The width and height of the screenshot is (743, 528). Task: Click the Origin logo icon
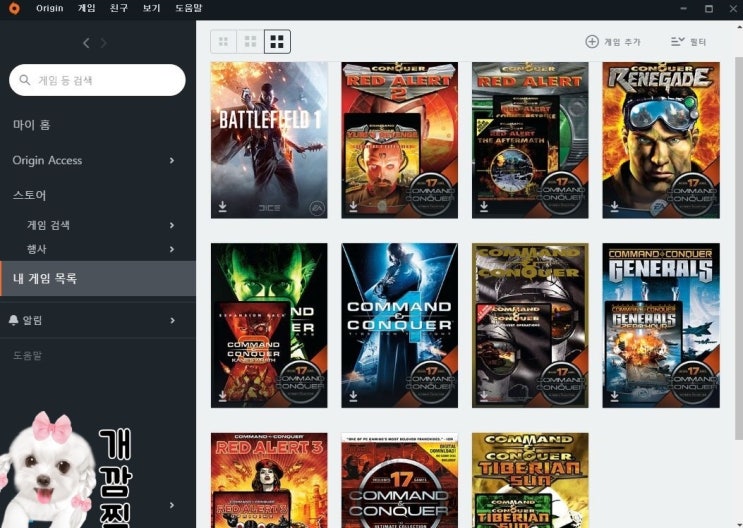[x=15, y=8]
